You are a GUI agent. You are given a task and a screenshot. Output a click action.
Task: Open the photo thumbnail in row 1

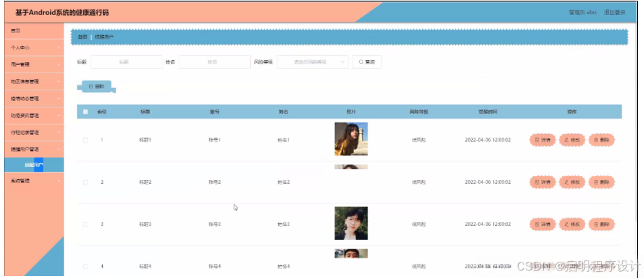coord(351,139)
